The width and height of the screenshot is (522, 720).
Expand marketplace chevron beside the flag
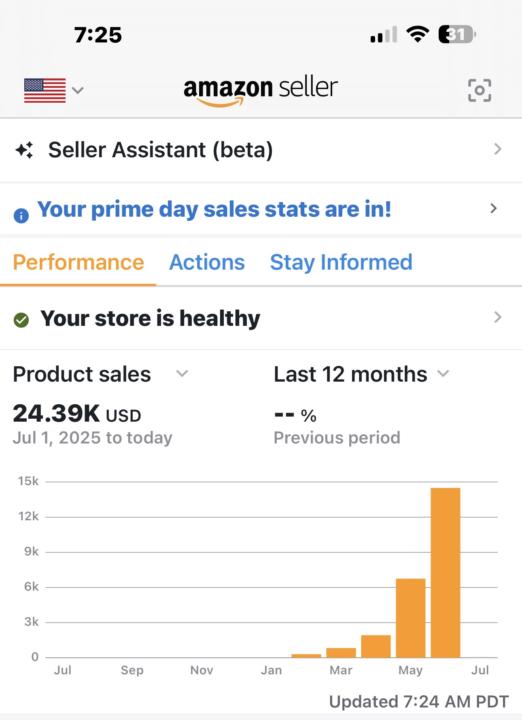(78, 90)
